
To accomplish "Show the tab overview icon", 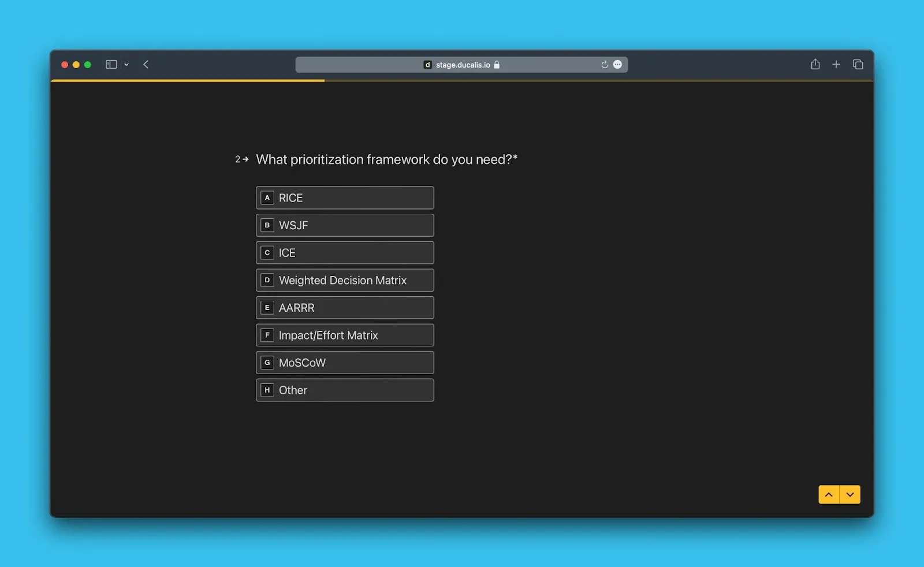I will (x=858, y=65).
